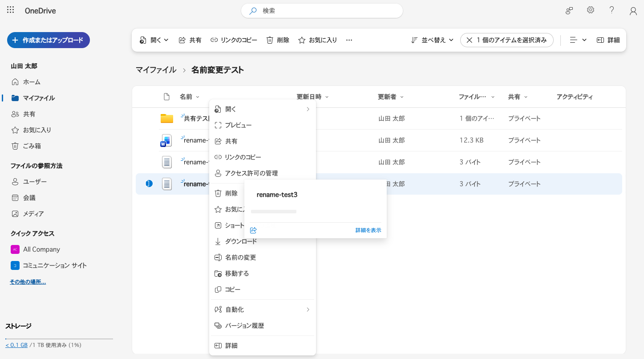Click the コミュニケーション サイト icon
The width and height of the screenshot is (644, 359).
[15, 265]
